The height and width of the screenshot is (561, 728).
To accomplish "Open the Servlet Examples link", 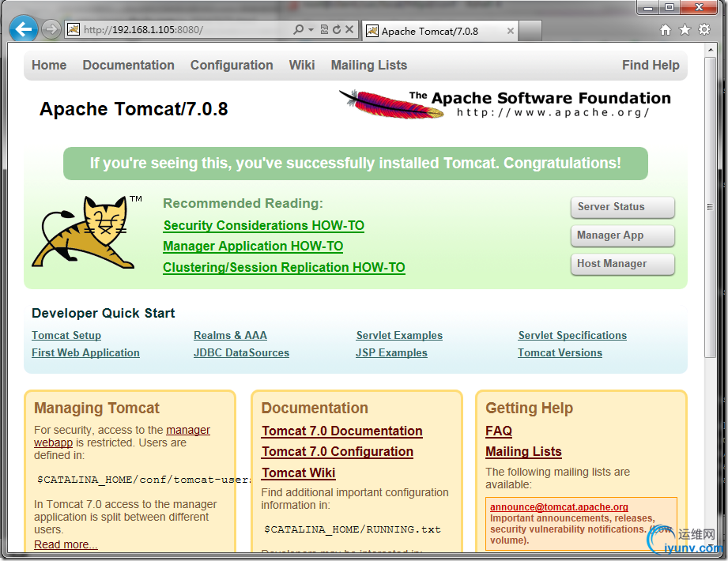I will click(399, 336).
